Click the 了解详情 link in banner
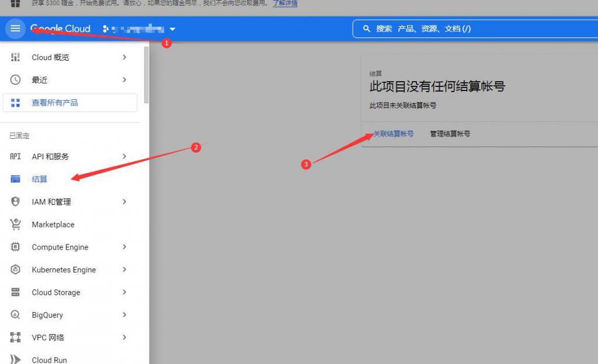 click(285, 3)
